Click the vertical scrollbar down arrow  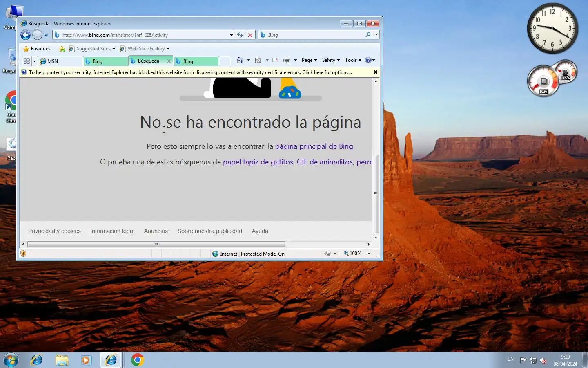[376, 237]
